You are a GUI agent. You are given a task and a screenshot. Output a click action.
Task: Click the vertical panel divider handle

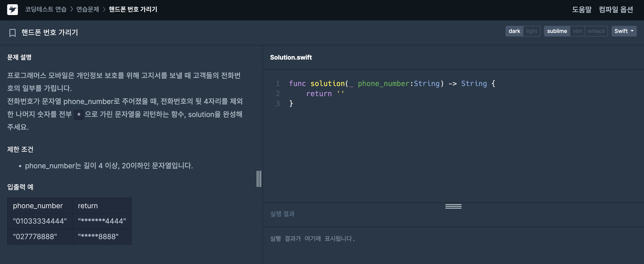click(x=259, y=179)
